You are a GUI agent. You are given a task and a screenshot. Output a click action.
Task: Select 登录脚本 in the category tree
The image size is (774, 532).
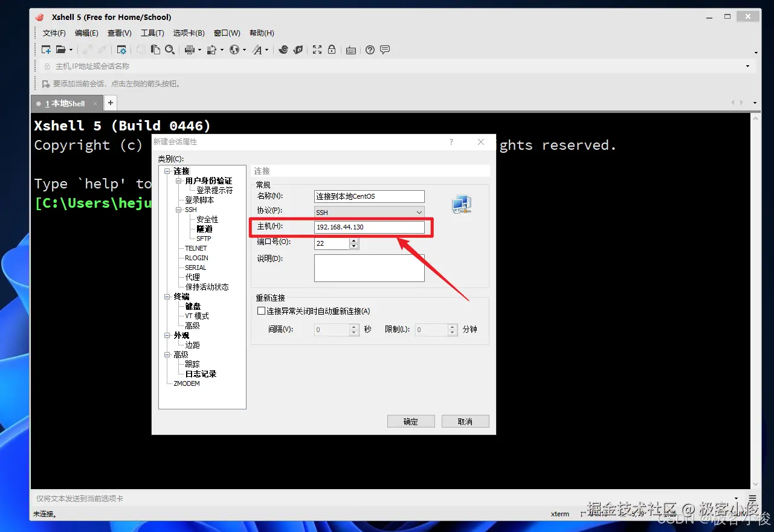[x=199, y=200]
